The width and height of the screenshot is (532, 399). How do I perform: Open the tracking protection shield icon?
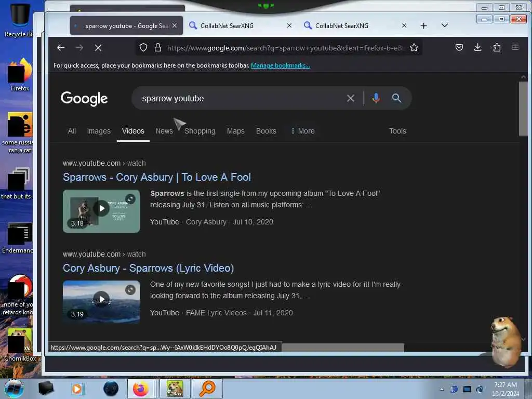click(x=143, y=47)
